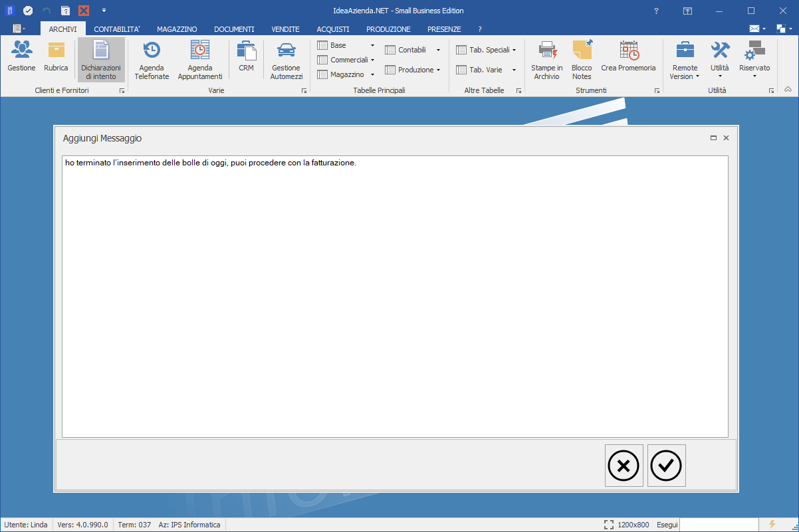Click the Az: IPS Informatica status entry
The image size is (799, 532).
[x=189, y=525]
